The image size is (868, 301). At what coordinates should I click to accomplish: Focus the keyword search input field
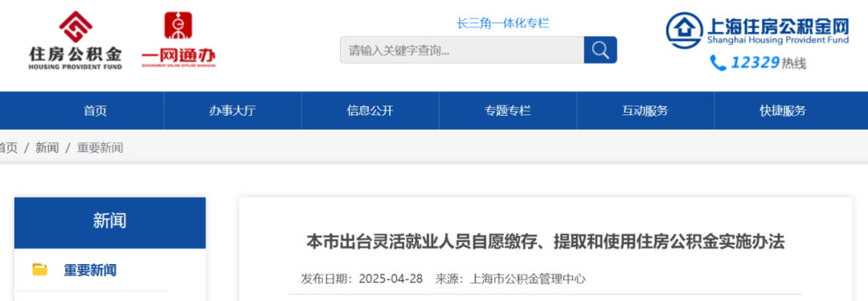tap(461, 50)
